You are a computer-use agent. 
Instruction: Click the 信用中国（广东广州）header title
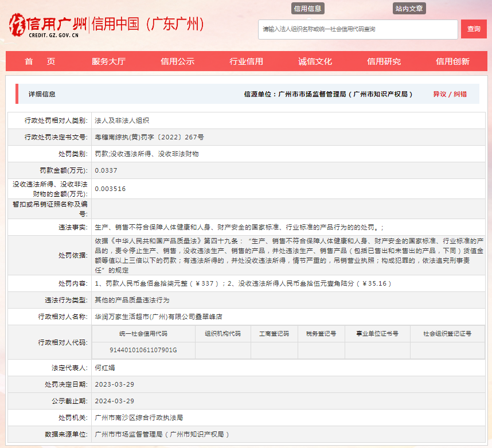(147, 24)
